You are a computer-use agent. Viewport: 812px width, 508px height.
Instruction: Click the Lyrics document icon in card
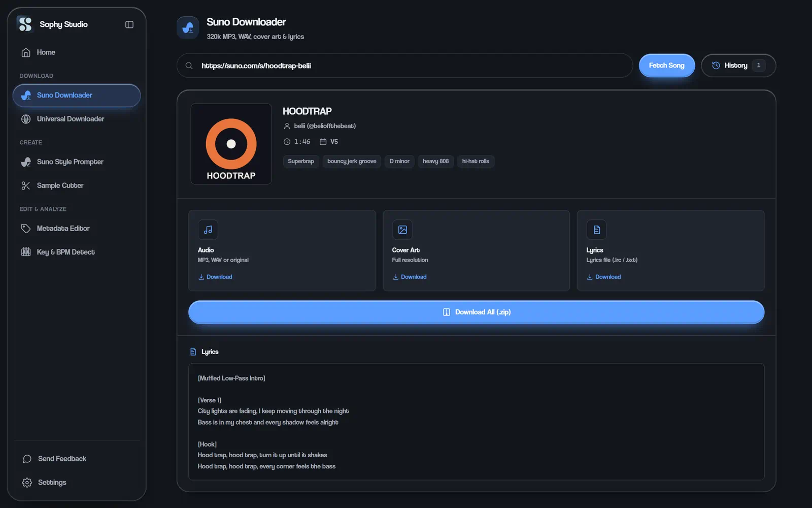pyautogui.click(x=597, y=230)
